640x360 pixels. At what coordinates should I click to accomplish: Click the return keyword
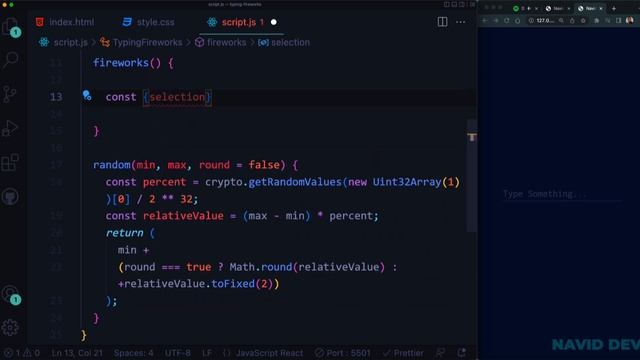pyautogui.click(x=124, y=233)
